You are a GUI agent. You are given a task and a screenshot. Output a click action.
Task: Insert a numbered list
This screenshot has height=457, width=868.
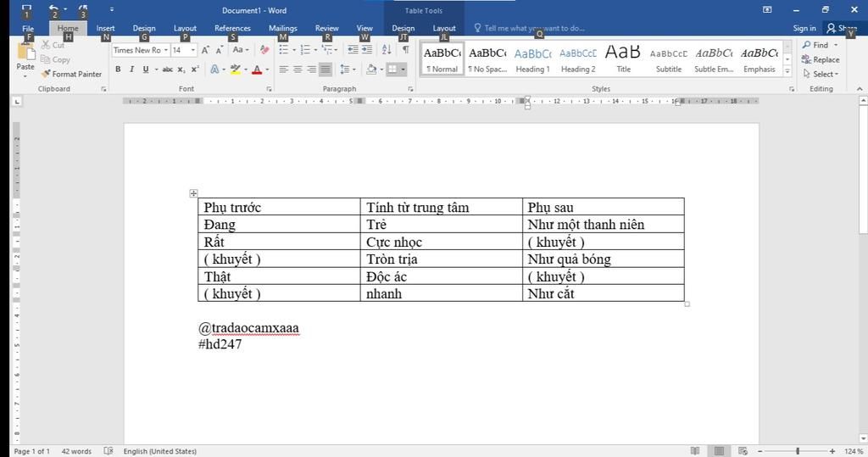305,50
